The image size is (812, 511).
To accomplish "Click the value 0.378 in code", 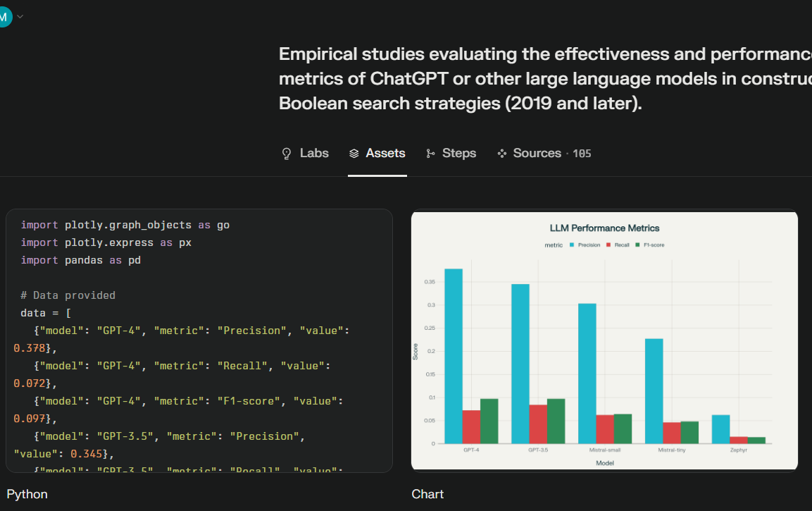I will (29, 348).
